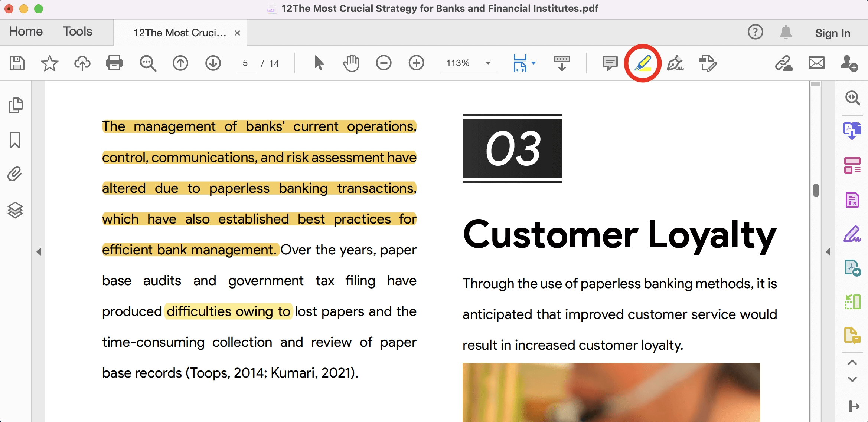
Task: Switch to the Home tab
Action: click(25, 32)
